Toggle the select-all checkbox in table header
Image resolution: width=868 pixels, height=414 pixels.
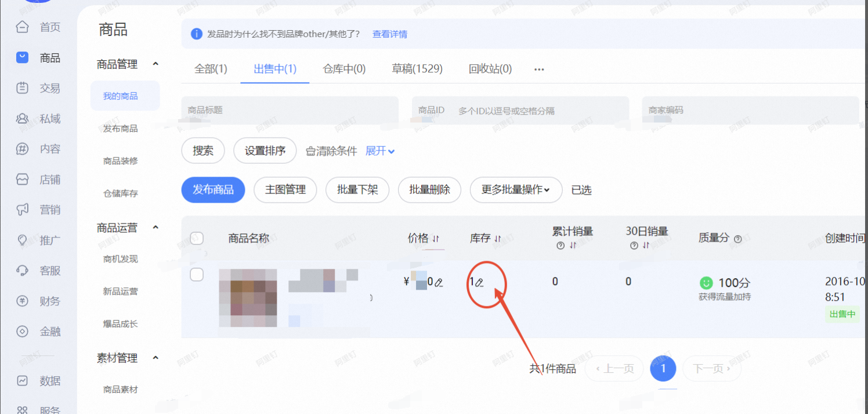point(197,237)
